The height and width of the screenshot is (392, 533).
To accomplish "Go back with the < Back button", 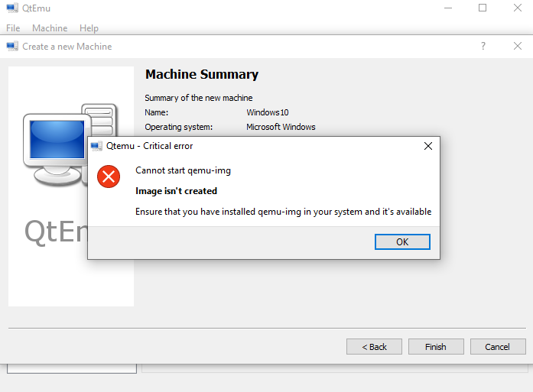I will pyautogui.click(x=374, y=346).
